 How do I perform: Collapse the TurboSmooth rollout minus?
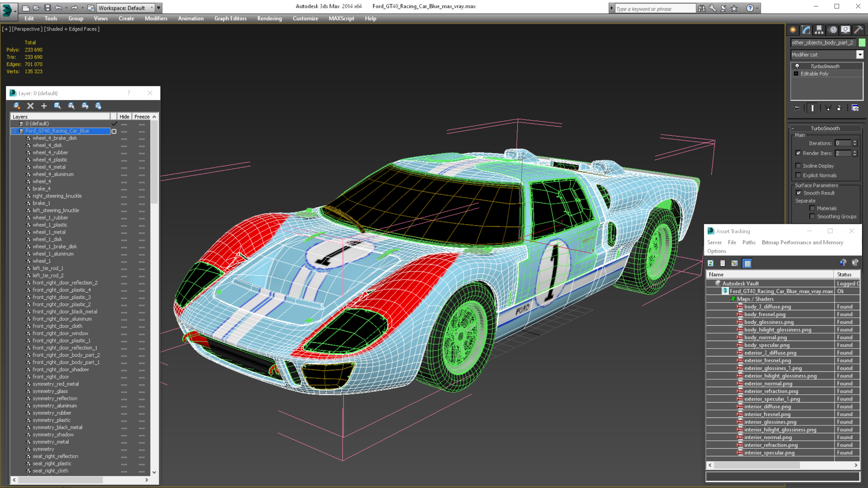tap(793, 128)
